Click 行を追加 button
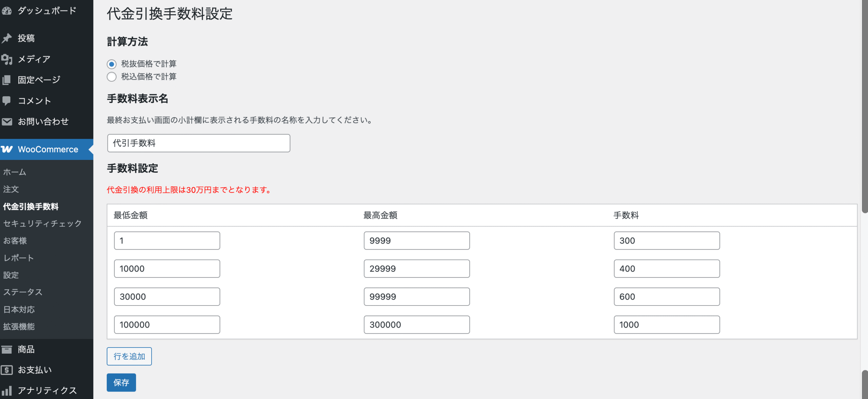 click(129, 356)
